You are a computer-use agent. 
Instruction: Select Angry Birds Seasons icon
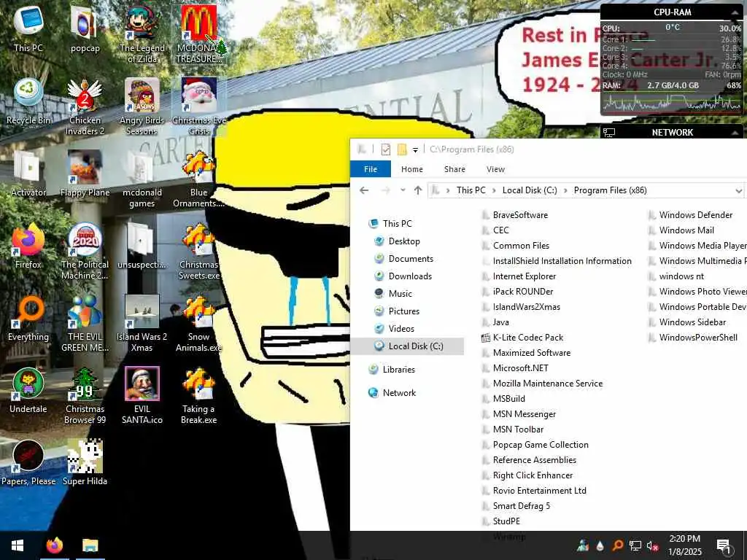click(142, 106)
